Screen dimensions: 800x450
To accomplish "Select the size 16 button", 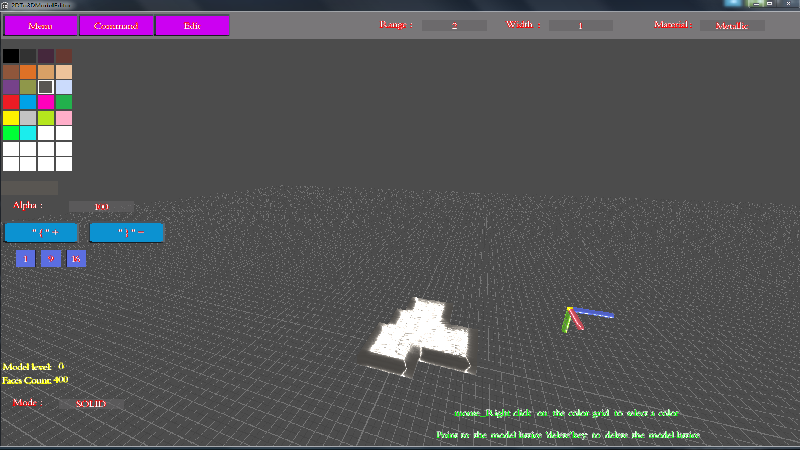I will pyautogui.click(x=76, y=259).
